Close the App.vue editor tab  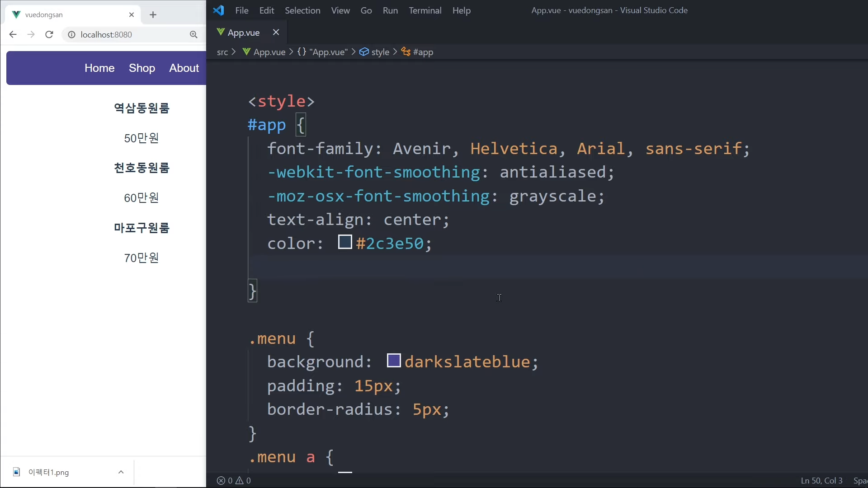click(x=276, y=32)
